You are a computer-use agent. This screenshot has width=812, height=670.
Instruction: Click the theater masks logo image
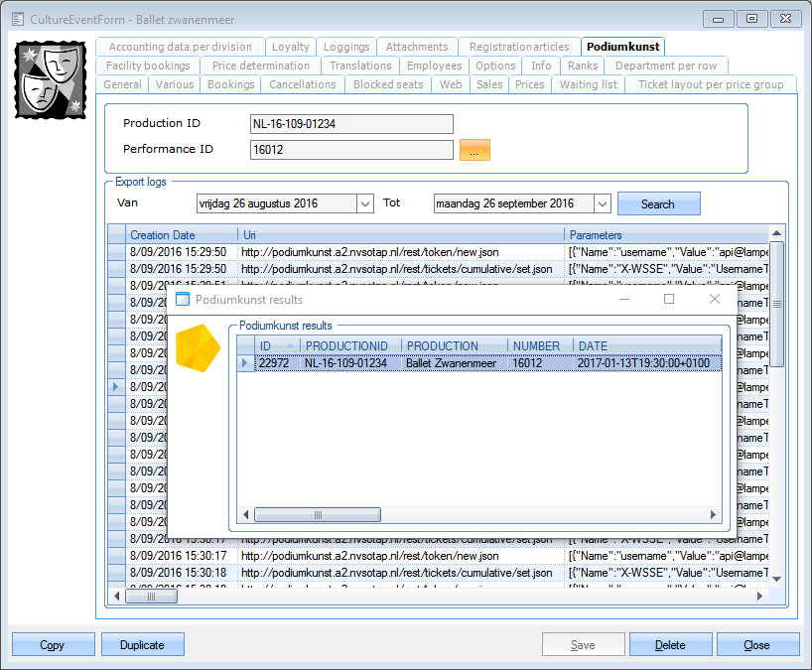click(x=50, y=79)
